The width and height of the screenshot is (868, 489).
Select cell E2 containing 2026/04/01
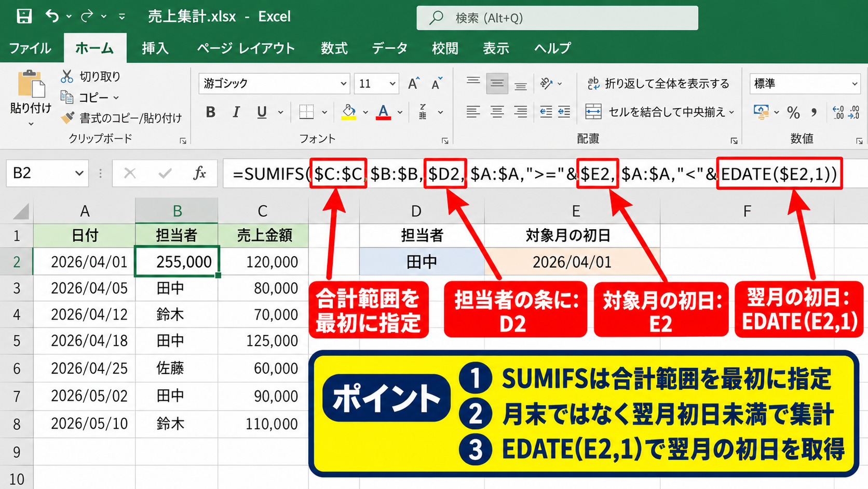[572, 261]
